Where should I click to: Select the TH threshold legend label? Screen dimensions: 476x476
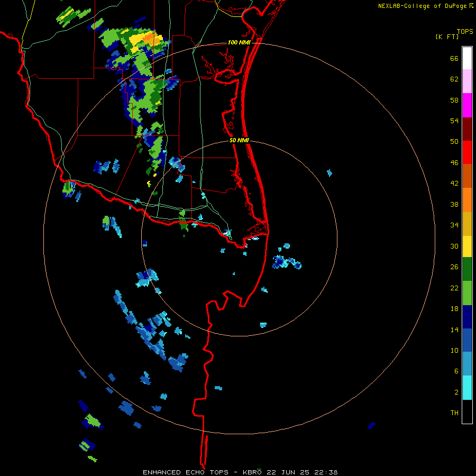(454, 413)
